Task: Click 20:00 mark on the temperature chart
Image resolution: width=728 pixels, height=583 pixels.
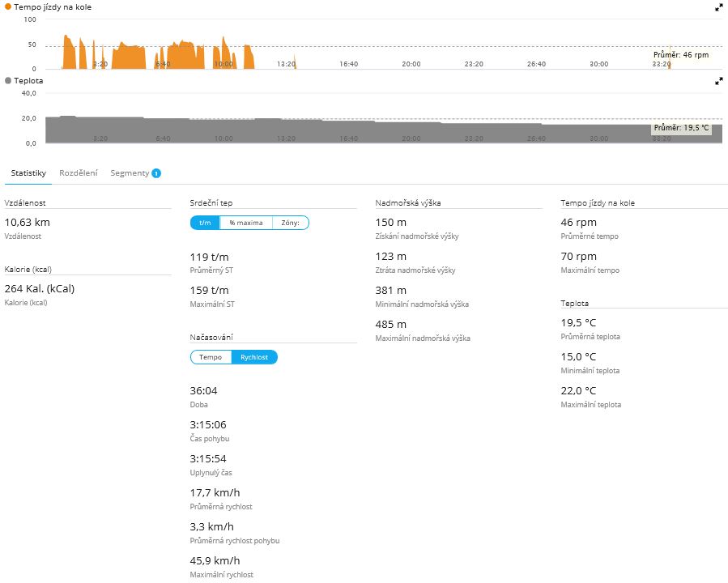Action: point(411,138)
